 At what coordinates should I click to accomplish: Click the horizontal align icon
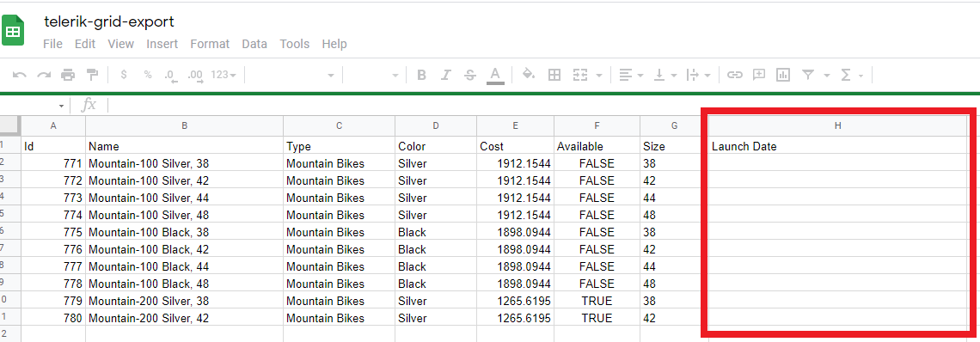[x=626, y=75]
